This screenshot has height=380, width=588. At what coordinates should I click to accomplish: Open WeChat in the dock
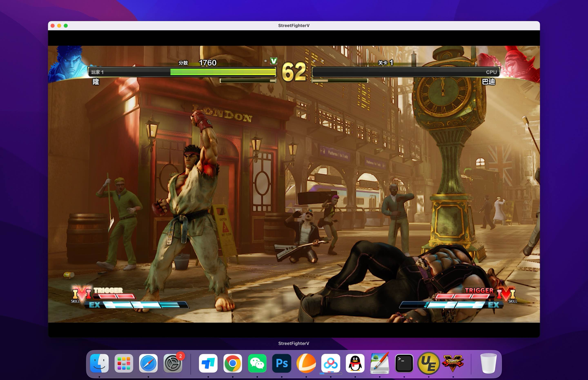coord(257,363)
